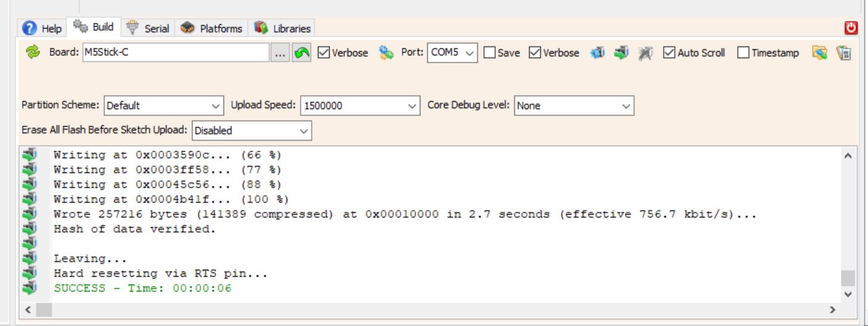Image resolution: width=868 pixels, height=326 pixels.
Task: Click gutter icon beside SUCCESS line
Action: click(x=30, y=288)
